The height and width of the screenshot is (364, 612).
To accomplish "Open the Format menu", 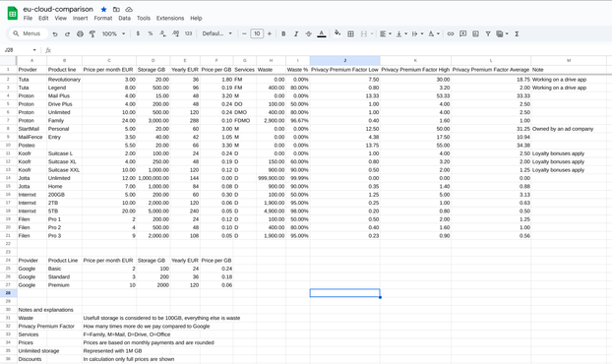I will 103,19.
